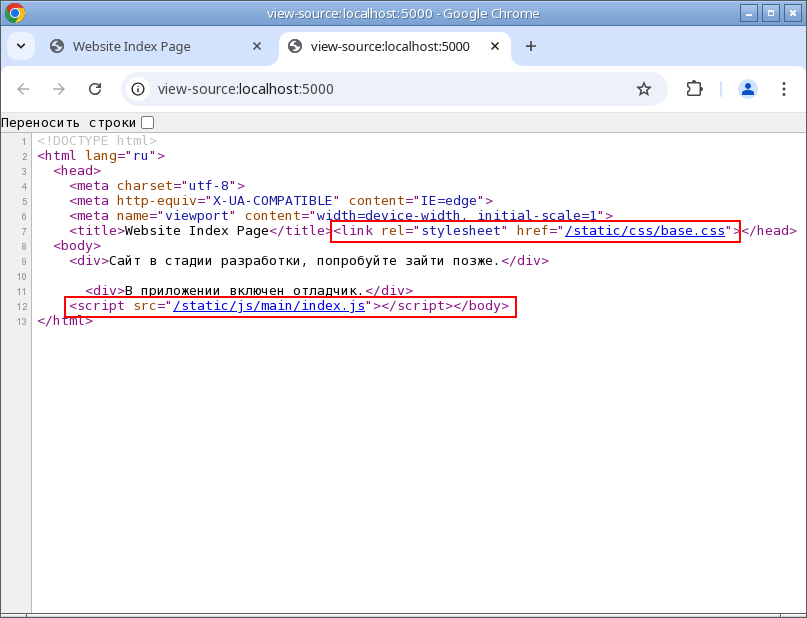Viewport: 807px width, 618px height.
Task: Click the Chrome logo in title bar
Action: coord(14,13)
